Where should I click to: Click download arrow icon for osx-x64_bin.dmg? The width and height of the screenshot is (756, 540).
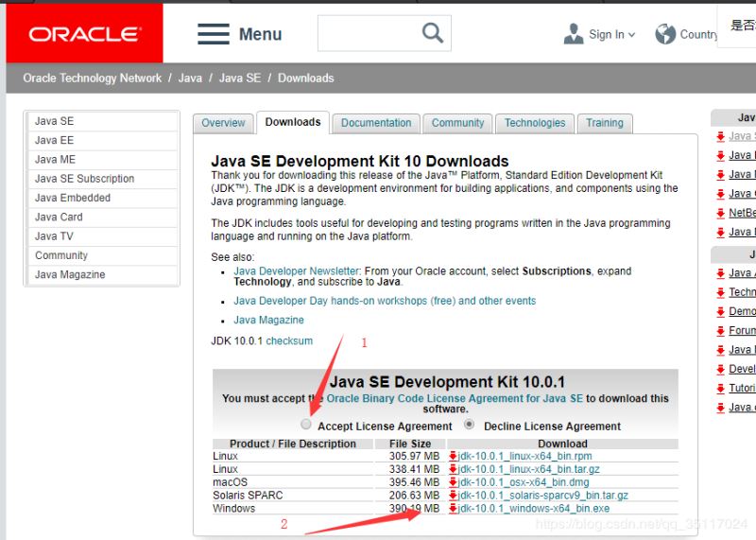coord(453,482)
